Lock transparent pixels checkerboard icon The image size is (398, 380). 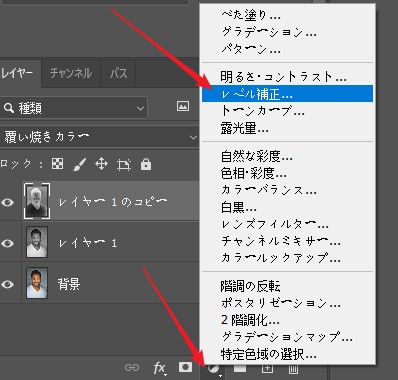click(57, 164)
